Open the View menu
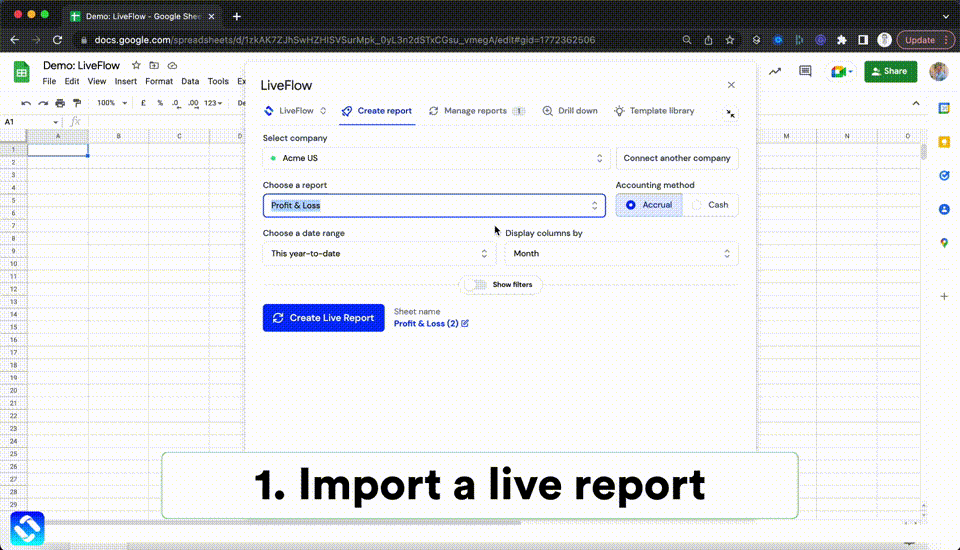 coord(97,81)
